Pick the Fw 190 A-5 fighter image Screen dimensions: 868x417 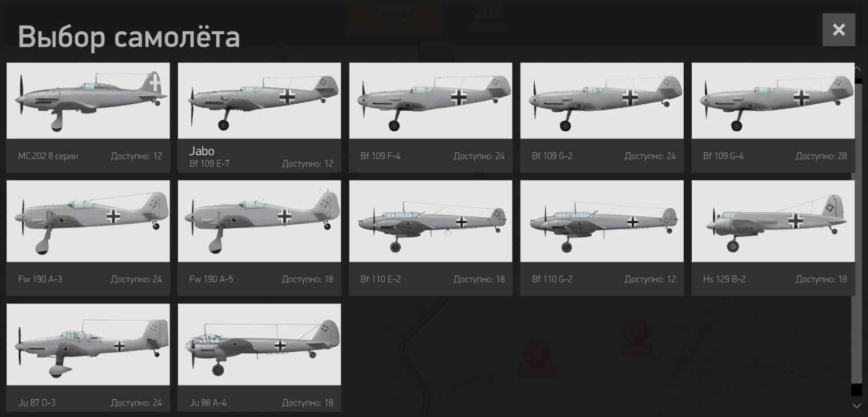pyautogui.click(x=260, y=221)
